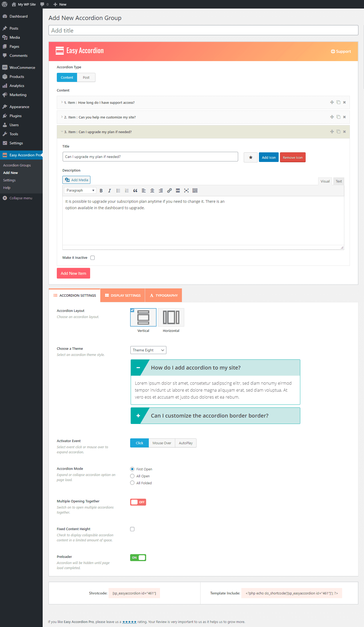Select Post accordion type
Image resolution: width=364 pixels, height=627 pixels.
click(x=86, y=77)
